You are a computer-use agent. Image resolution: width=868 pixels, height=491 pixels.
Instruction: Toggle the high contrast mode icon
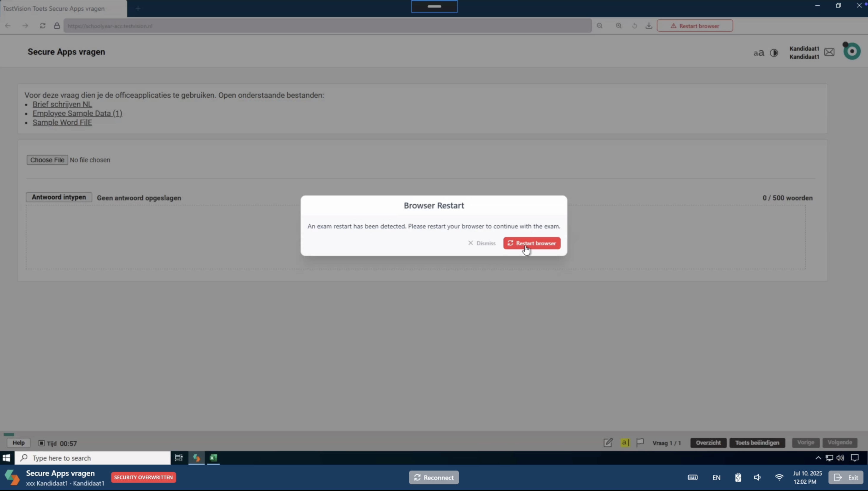774,53
